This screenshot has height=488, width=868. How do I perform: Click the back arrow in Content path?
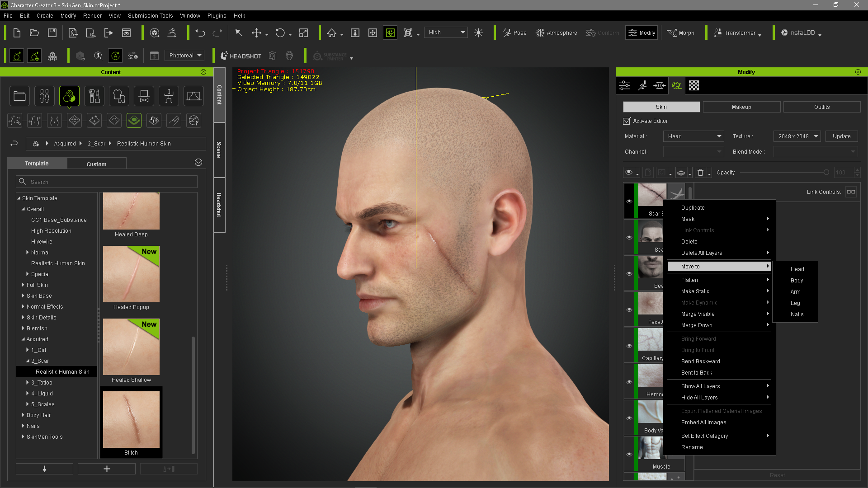pyautogui.click(x=14, y=143)
